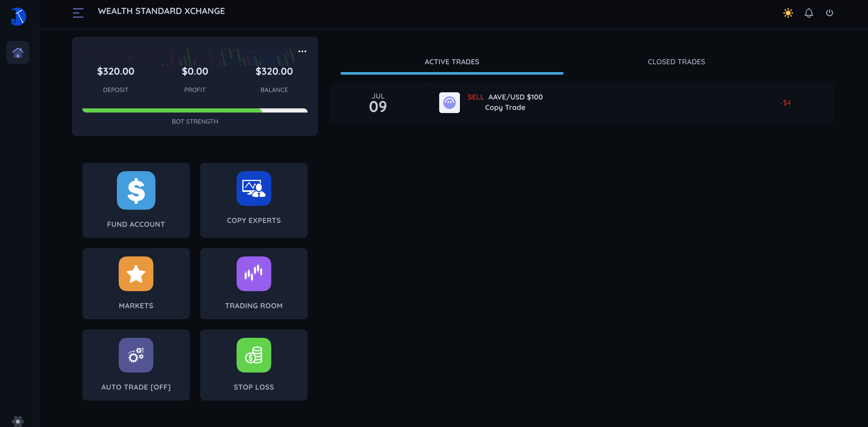This screenshot has width=868, height=427.
Task: Go to the home sidebar icon
Action: coord(18,53)
